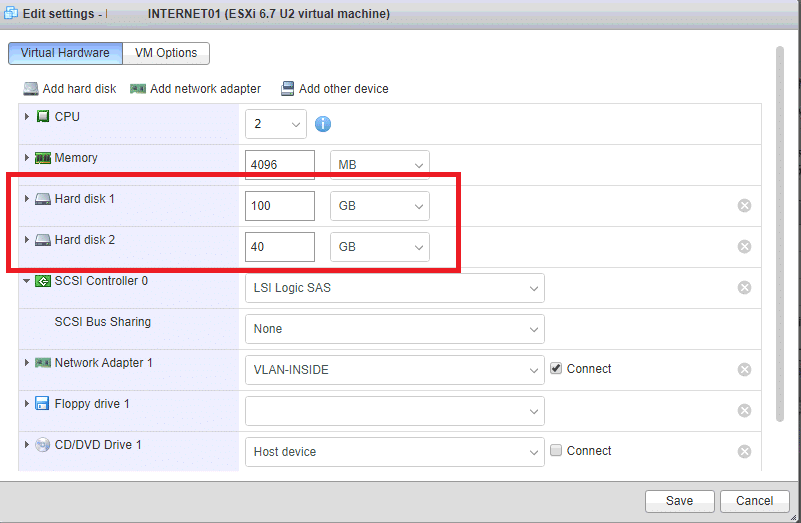Select the Virtual Hardware tab
This screenshot has width=801, height=523.
66,53
